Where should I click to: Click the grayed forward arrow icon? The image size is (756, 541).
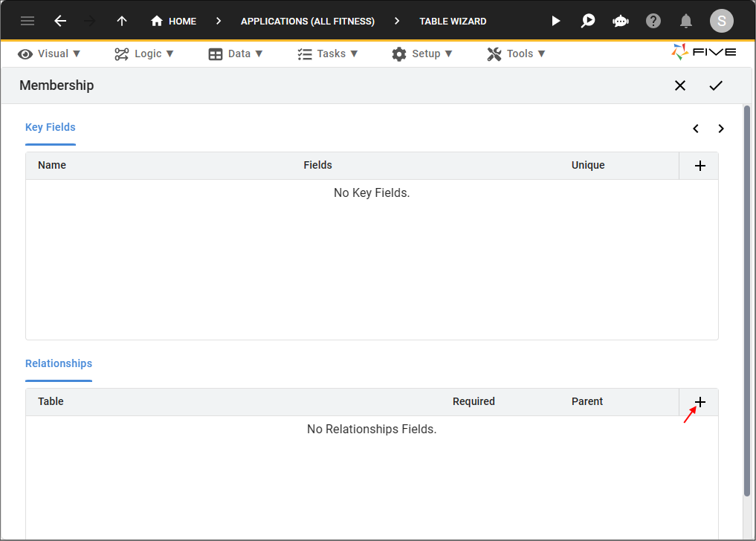(90, 21)
